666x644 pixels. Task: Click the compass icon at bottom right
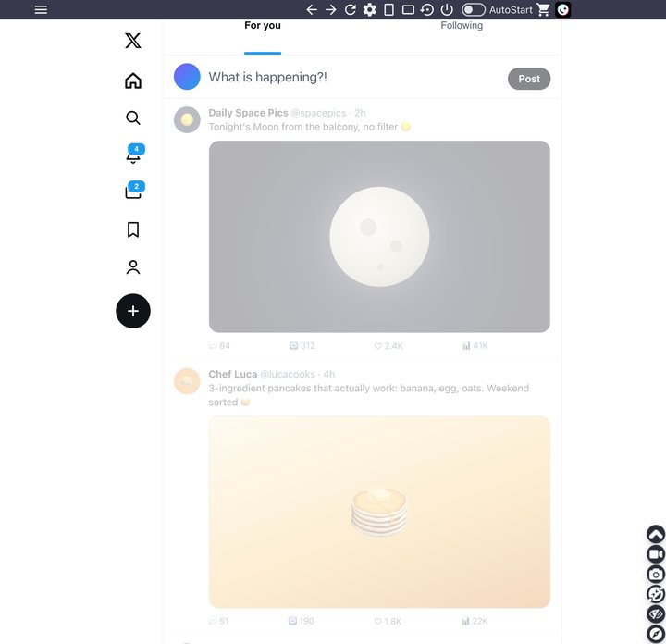pyautogui.click(x=656, y=634)
